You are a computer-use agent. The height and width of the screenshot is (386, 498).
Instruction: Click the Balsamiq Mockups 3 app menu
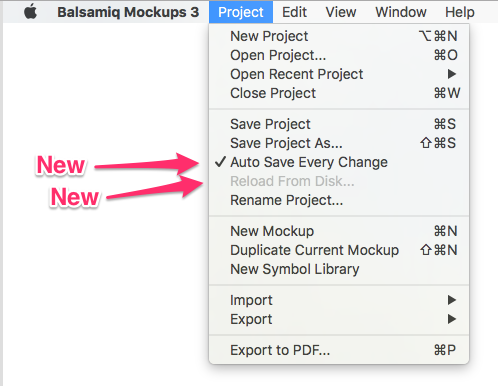(128, 12)
